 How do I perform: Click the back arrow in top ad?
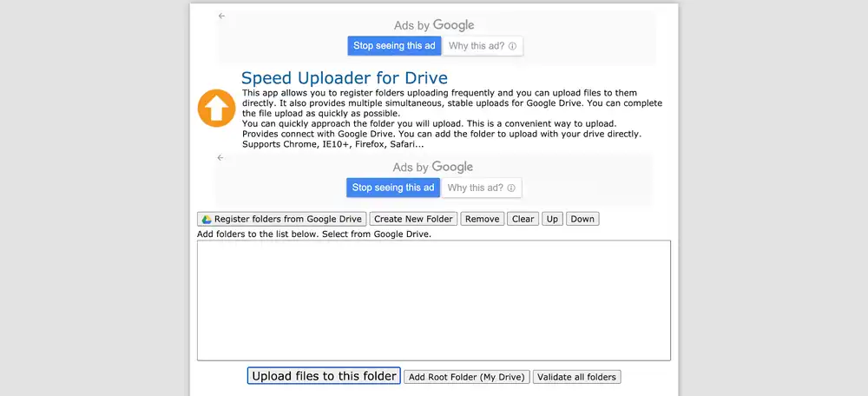tap(221, 16)
